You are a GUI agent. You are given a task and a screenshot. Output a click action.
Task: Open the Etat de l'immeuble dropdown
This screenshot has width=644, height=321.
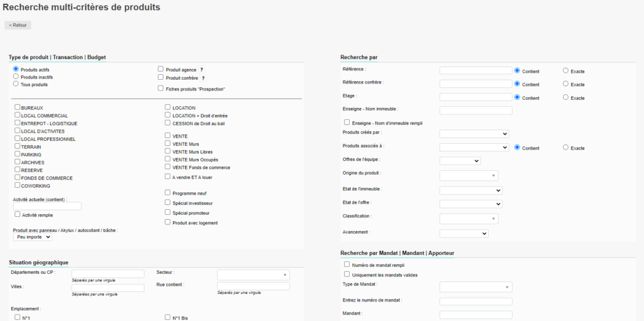coord(470,190)
